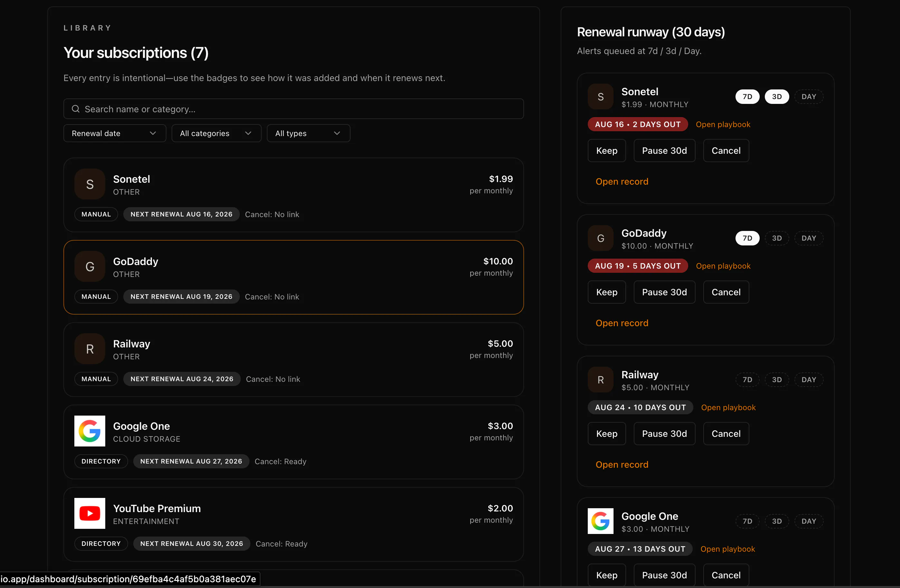
Task: Click the AUG 27 · 13 DAYS OUT badge
Action: (640, 549)
